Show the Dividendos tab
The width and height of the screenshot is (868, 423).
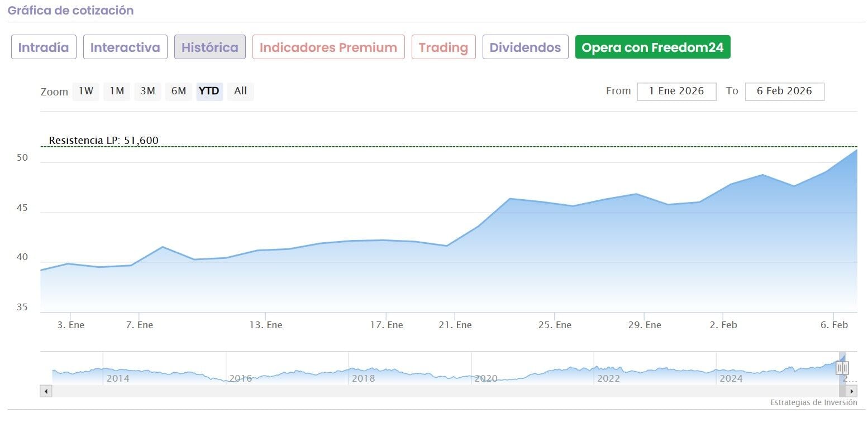pyautogui.click(x=525, y=47)
